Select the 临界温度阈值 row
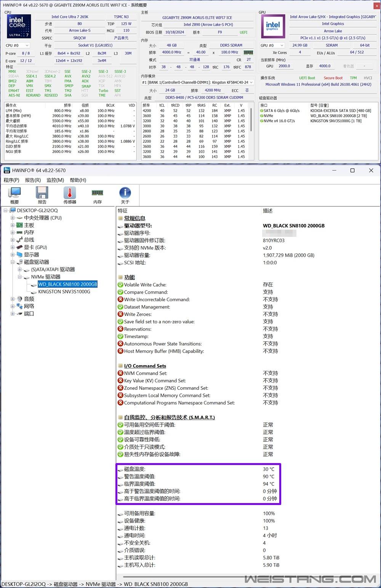Image resolution: width=381 pixels, height=588 pixels. [x=198, y=484]
